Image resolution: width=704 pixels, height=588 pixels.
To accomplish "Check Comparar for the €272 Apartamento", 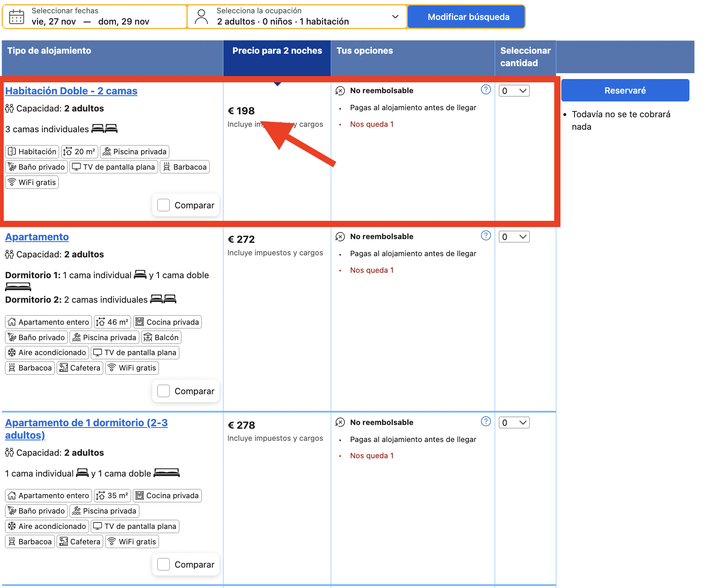I will tap(164, 391).
